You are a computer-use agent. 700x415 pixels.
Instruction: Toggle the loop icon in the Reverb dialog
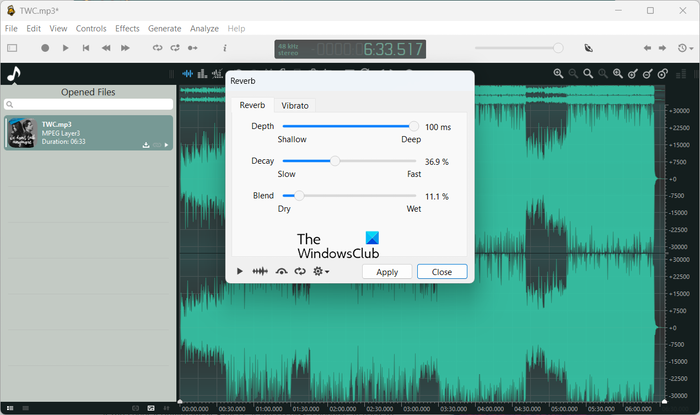[x=300, y=271]
